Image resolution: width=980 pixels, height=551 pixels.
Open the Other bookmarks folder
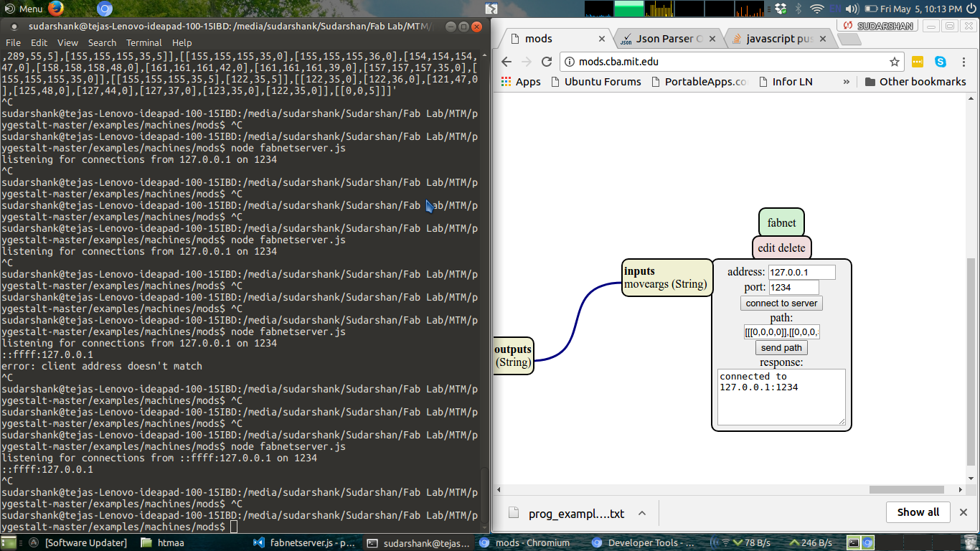tap(915, 82)
